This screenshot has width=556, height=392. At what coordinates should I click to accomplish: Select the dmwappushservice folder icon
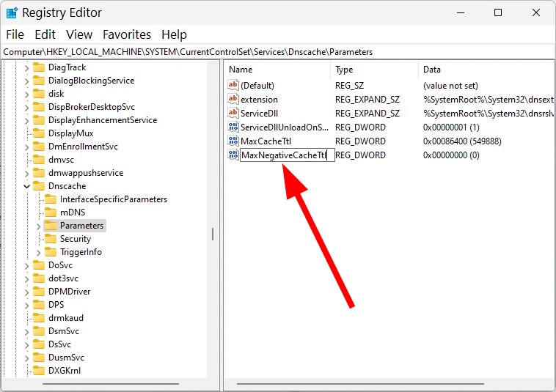[39, 173]
